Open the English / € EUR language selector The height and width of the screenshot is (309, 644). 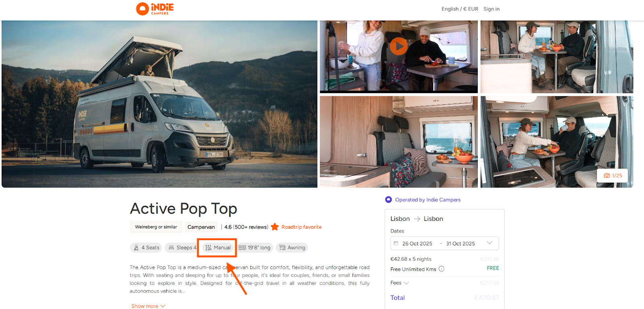click(460, 9)
